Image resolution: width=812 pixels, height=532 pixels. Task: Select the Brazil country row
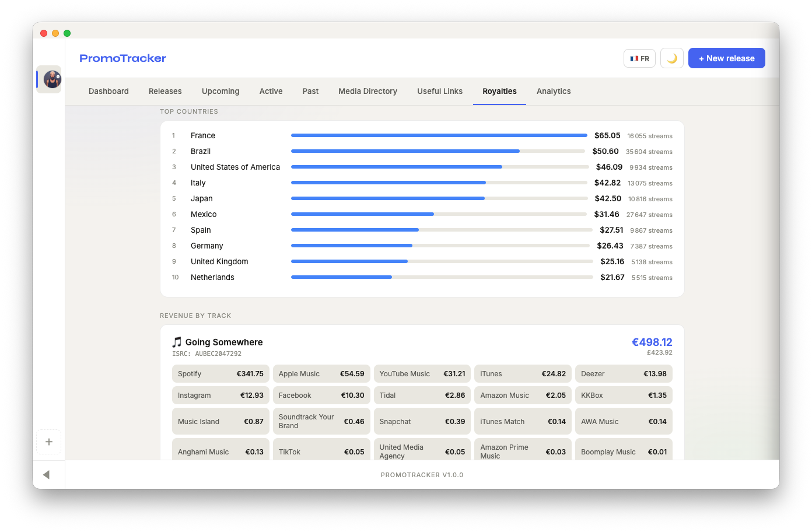(x=201, y=152)
